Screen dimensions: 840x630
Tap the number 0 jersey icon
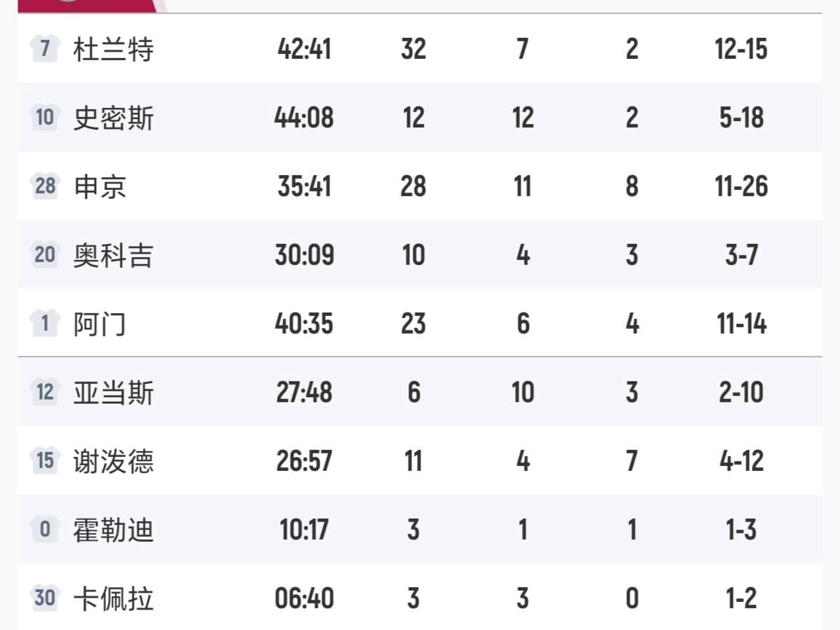click(x=44, y=530)
